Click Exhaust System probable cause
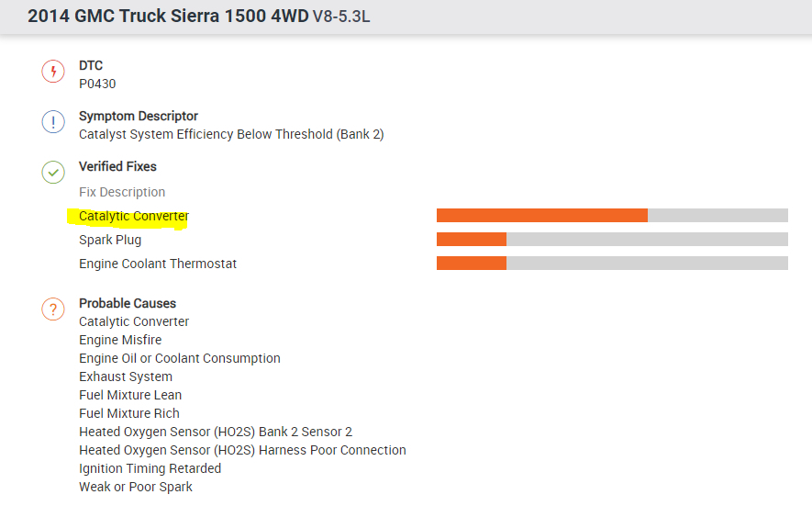This screenshot has width=812, height=517. point(126,377)
